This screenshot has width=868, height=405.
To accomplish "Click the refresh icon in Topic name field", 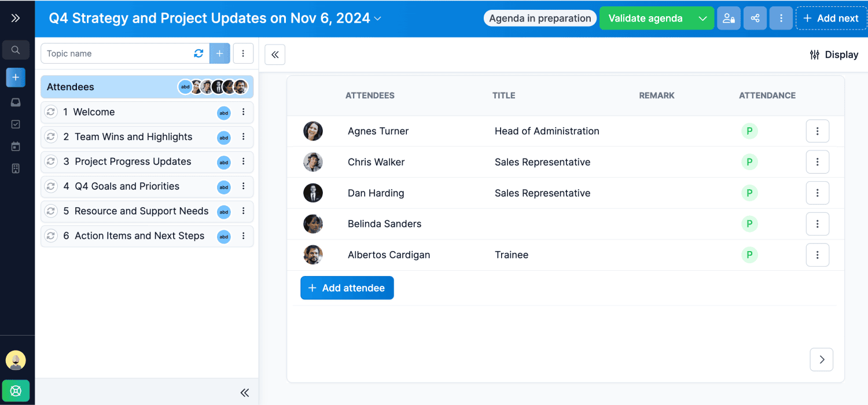I will click(x=198, y=53).
